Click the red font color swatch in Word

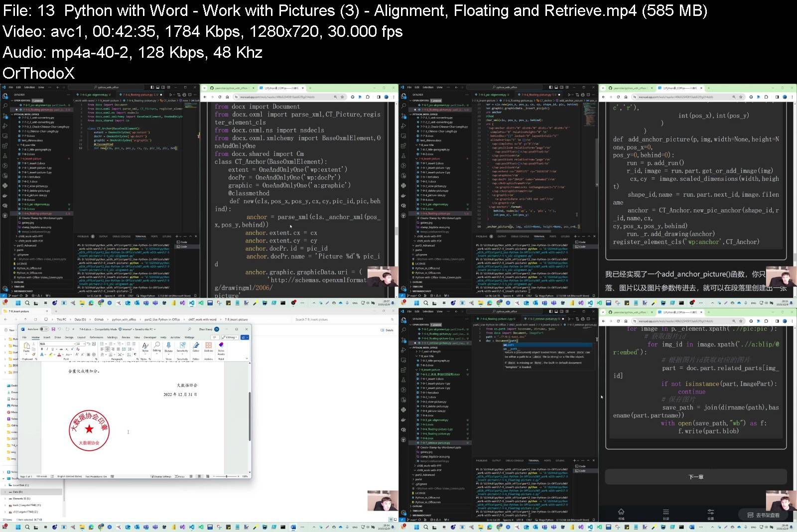pos(59,354)
